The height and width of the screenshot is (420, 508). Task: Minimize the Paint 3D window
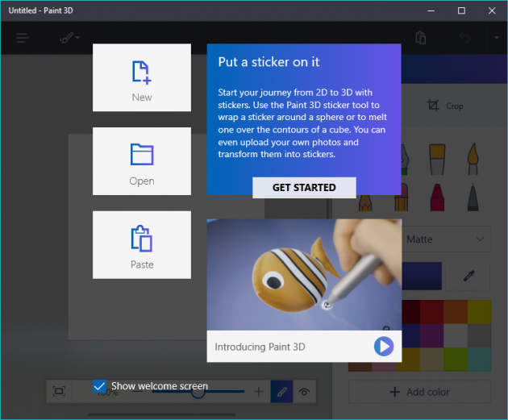pos(431,10)
